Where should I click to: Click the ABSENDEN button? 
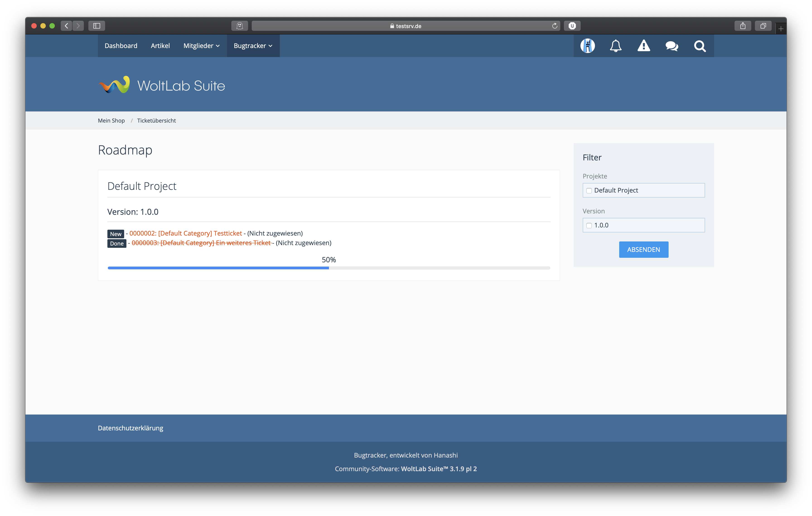click(x=643, y=250)
